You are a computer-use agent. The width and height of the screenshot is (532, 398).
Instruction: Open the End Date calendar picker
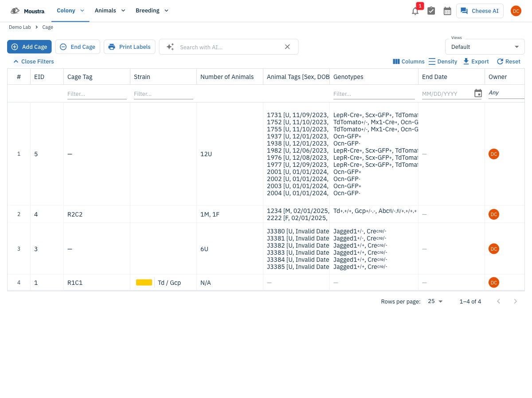[478, 94]
